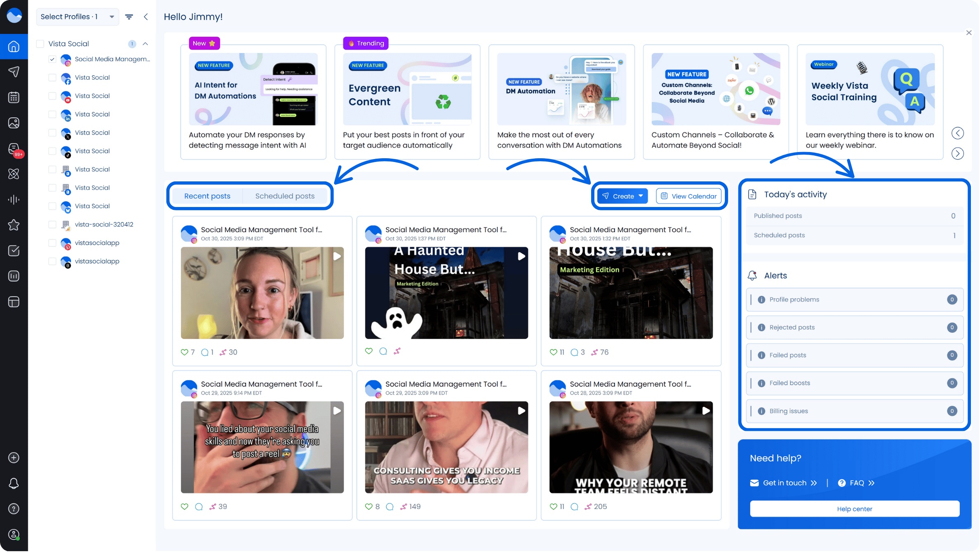Open the Calendar icon in left sidebar
Viewport: 980px width, 552px height.
(14, 98)
